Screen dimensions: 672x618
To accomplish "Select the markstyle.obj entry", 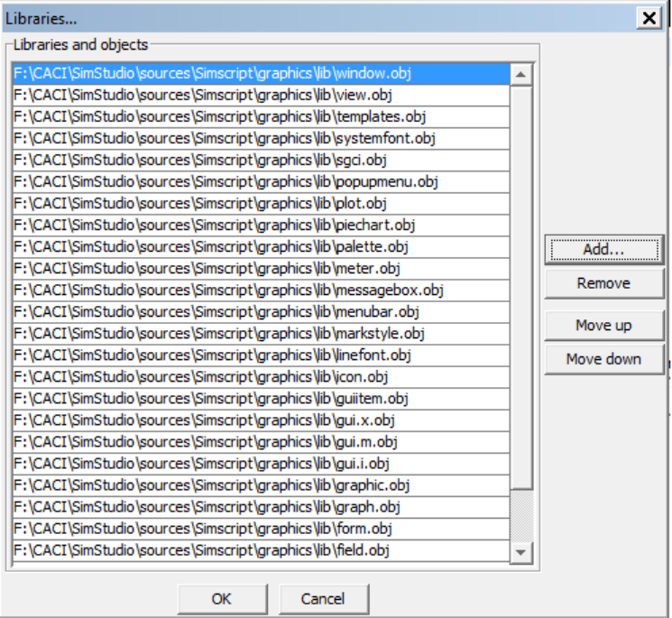I will 261,334.
